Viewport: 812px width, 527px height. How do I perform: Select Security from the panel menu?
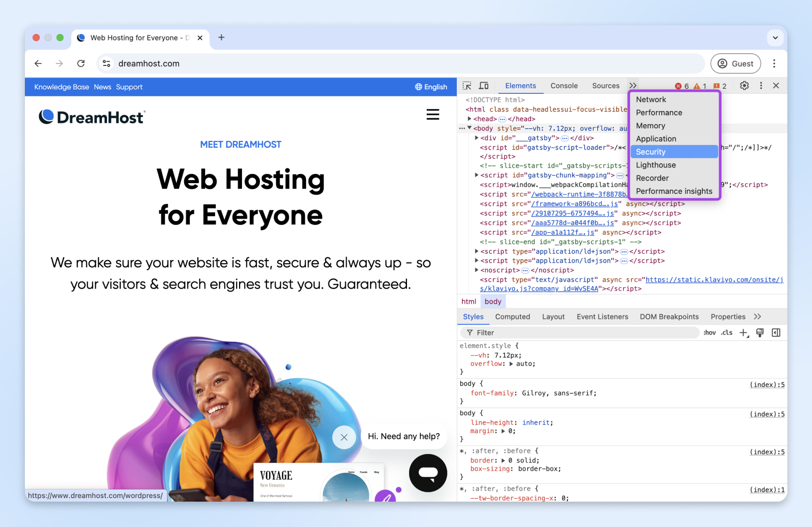click(x=651, y=151)
